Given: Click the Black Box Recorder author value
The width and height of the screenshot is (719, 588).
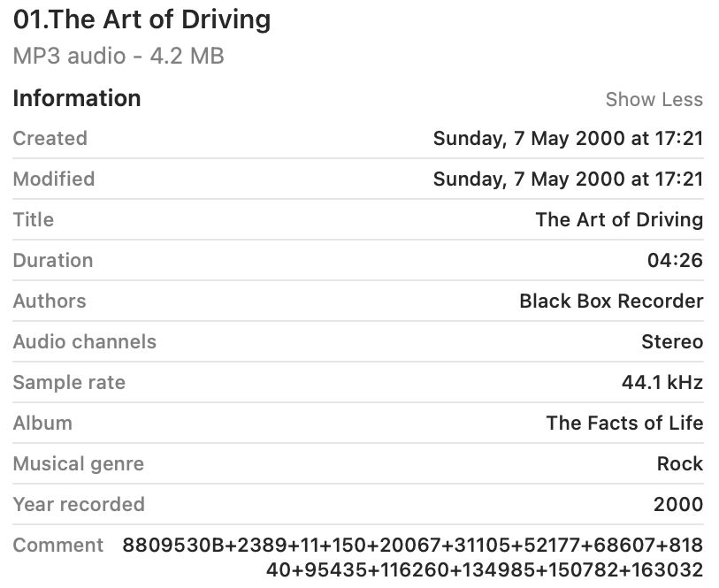Looking at the screenshot, I should click(611, 302).
